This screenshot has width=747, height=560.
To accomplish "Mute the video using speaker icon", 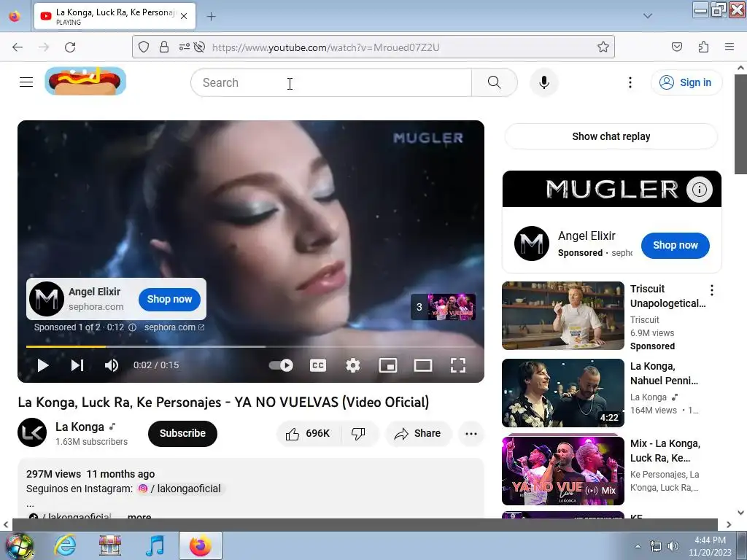I will click(x=112, y=365).
